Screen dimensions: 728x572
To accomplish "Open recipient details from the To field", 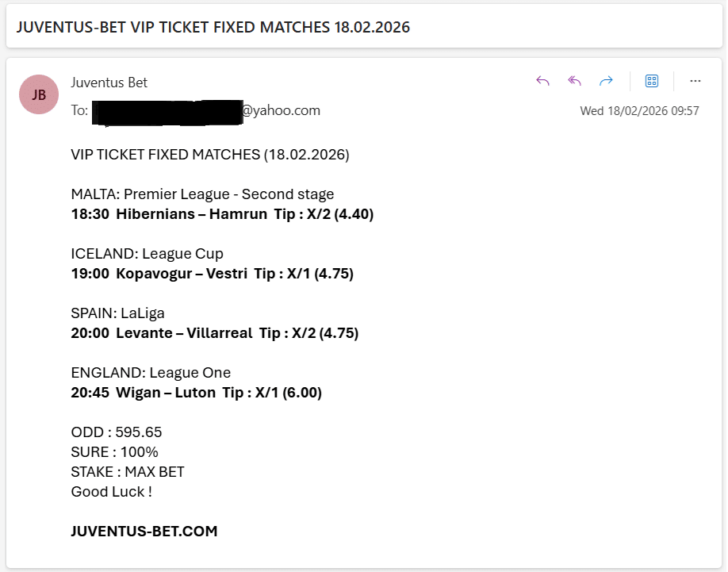I will pos(82,111).
